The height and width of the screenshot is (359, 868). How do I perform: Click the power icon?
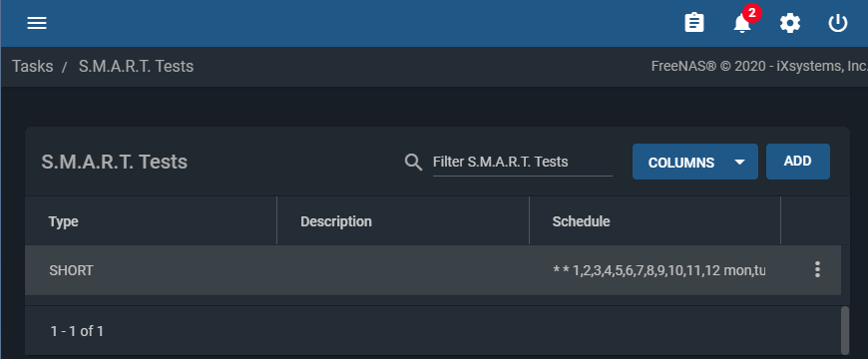pos(837,23)
